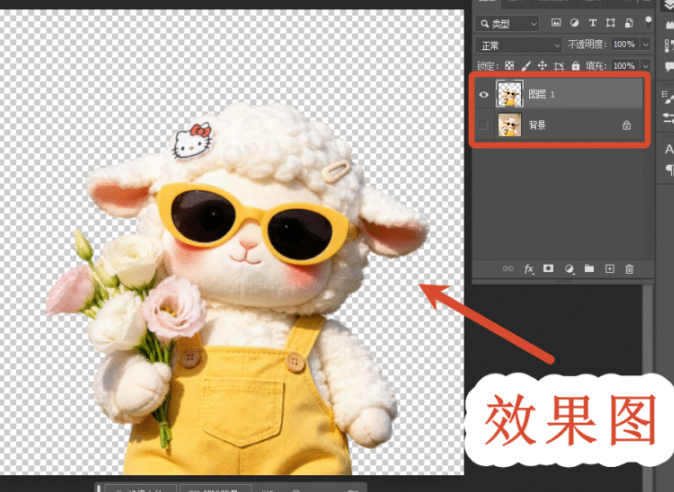Toggle lock position move icon
The image size is (674, 492).
(x=542, y=66)
